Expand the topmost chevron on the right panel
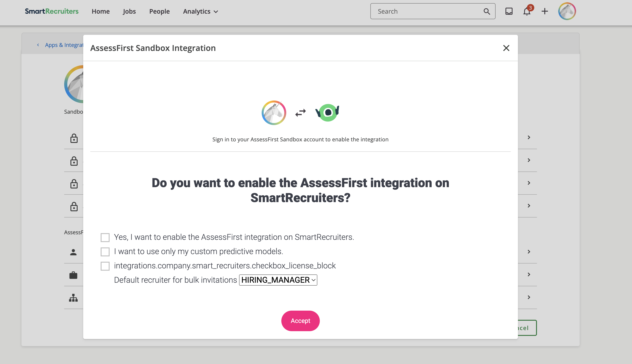The width and height of the screenshot is (632, 364). click(x=529, y=137)
